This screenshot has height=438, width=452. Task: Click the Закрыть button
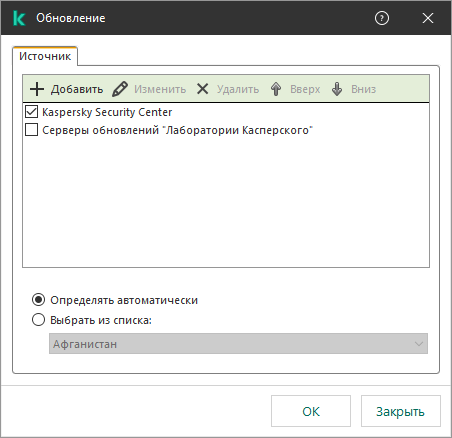point(401,411)
